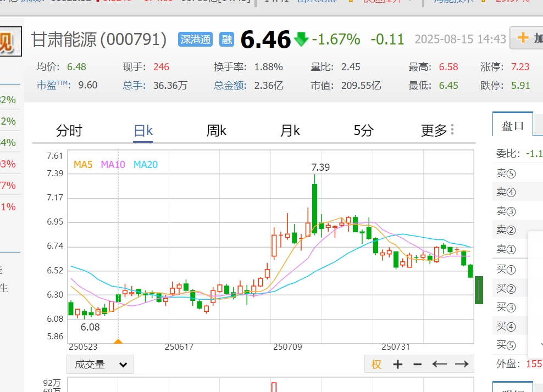Click the plus add-to-watchlist button

pos(527,38)
